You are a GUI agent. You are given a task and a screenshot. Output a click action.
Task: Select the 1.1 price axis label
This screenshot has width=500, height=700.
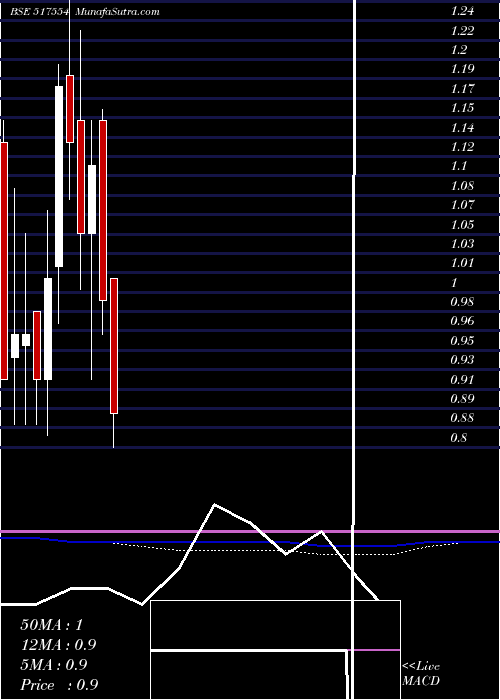(x=459, y=166)
